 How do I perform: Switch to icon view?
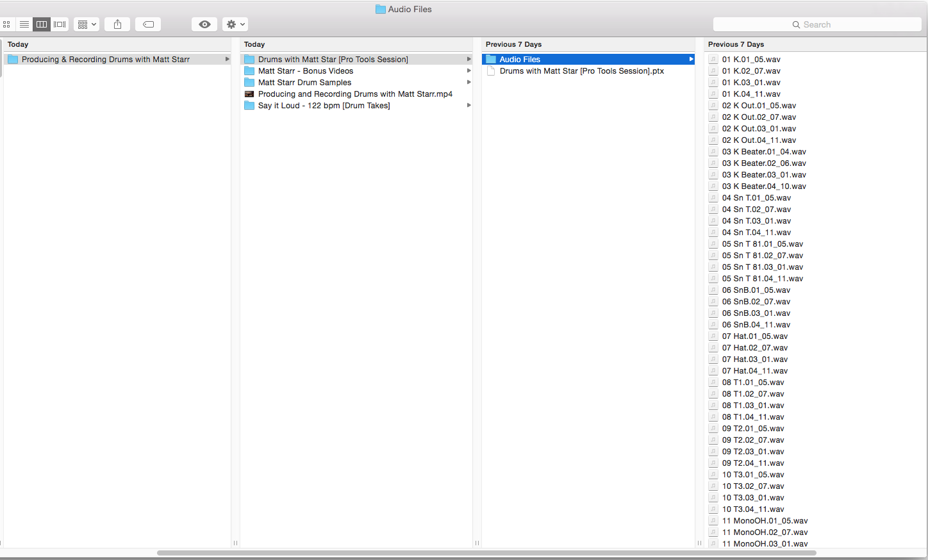pyautogui.click(x=6, y=24)
